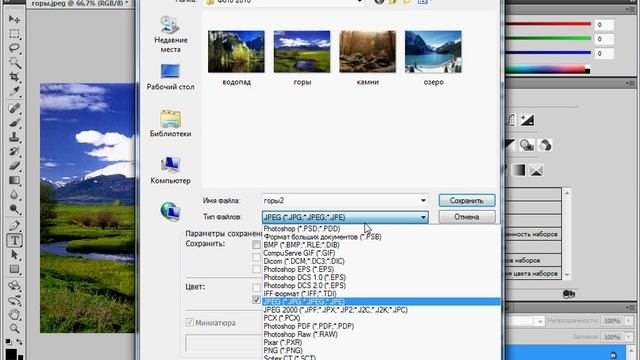The image size is (640, 360).
Task: Add a Channel Mixer adjustment icon
Action: point(545,145)
